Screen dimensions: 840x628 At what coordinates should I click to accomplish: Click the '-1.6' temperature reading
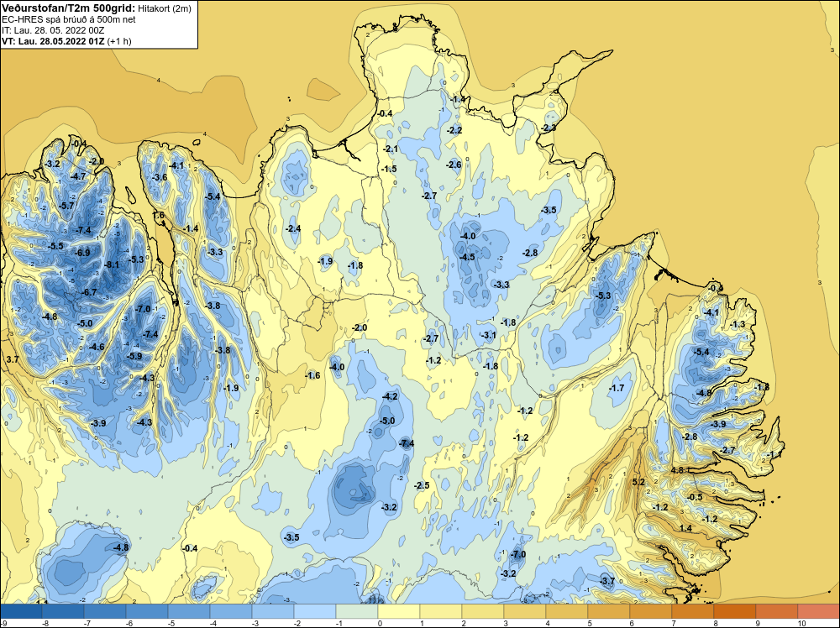[312, 375]
